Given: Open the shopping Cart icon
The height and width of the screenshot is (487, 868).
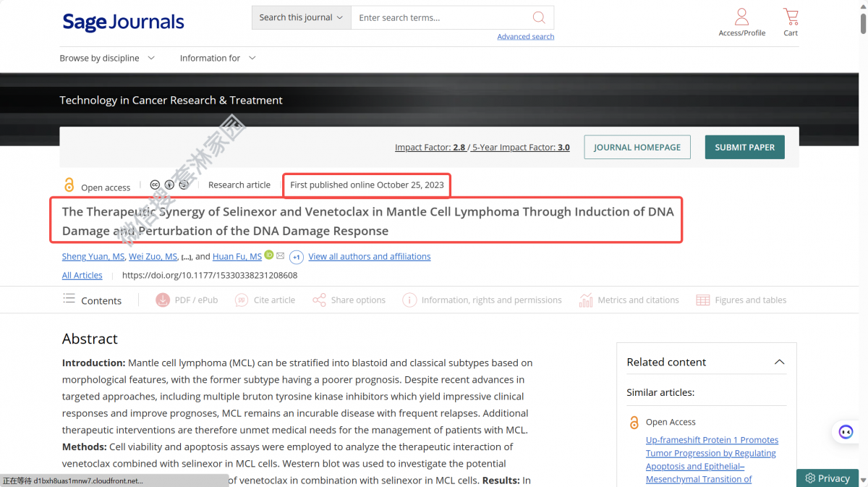Looking at the screenshot, I should pos(791,17).
